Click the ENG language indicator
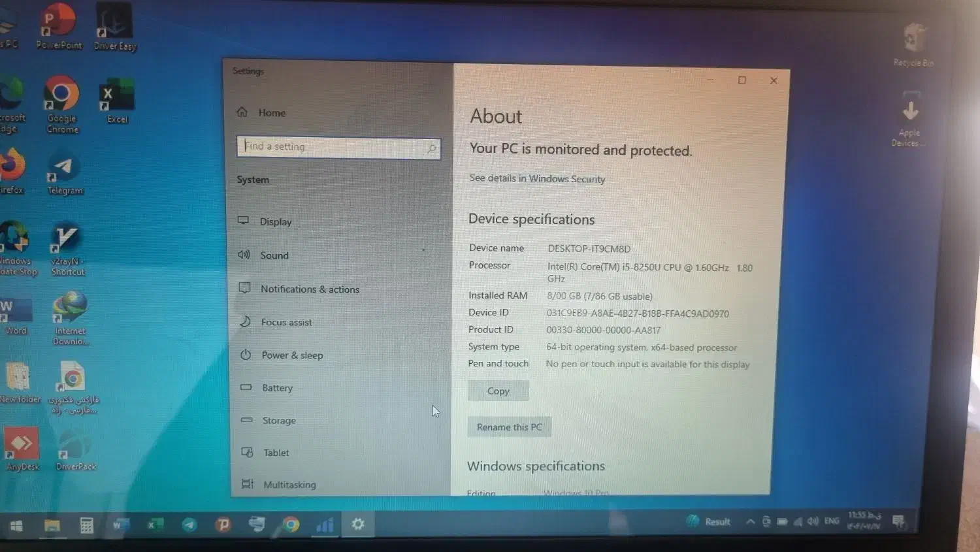980x552 pixels. 832,521
